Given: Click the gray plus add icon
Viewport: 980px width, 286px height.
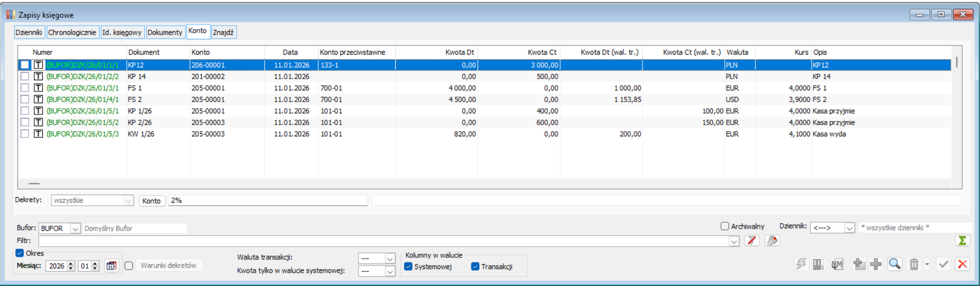Looking at the screenshot, I should pos(876,264).
